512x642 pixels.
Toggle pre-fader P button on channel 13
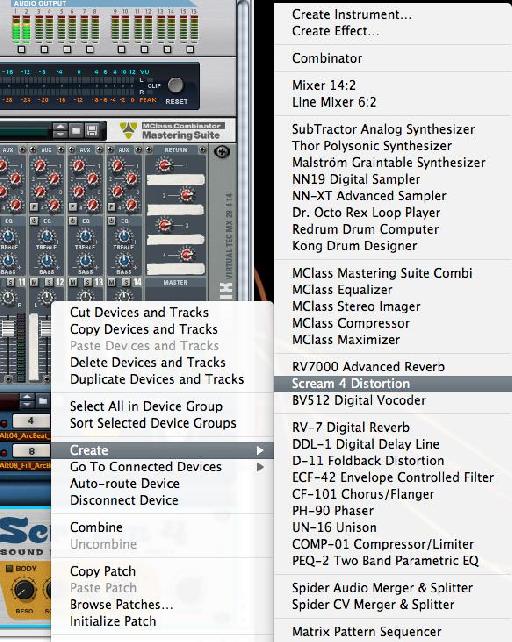73,207
